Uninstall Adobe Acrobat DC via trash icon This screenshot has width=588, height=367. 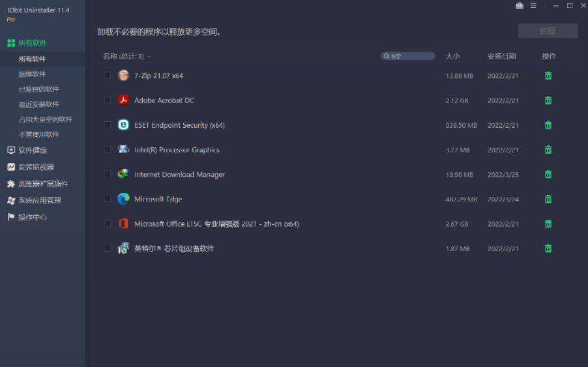click(548, 100)
